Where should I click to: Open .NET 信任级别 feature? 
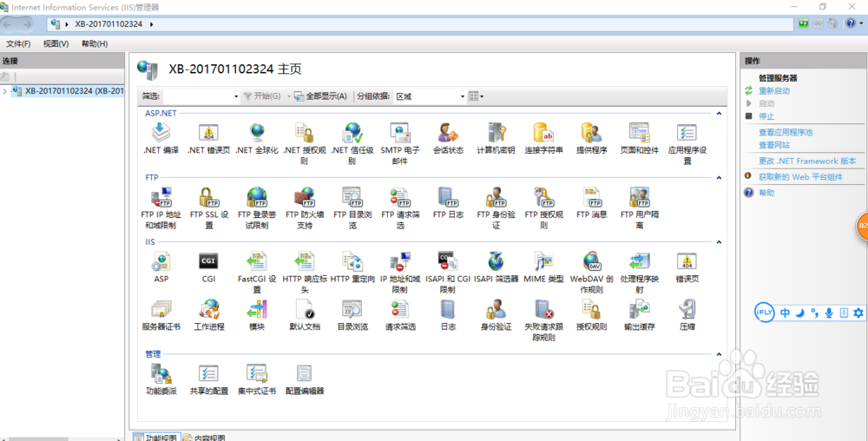click(352, 144)
